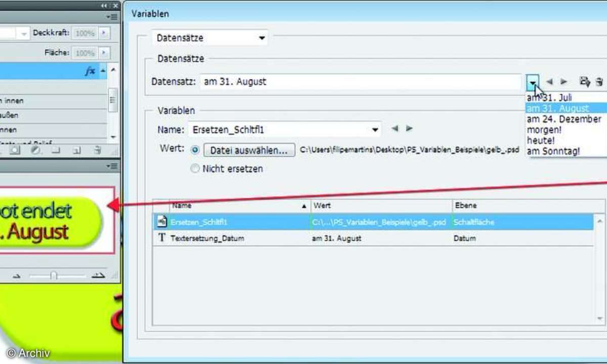607x364 pixels.
Task: Click the Fläche 100% value field
Action: click(84, 53)
